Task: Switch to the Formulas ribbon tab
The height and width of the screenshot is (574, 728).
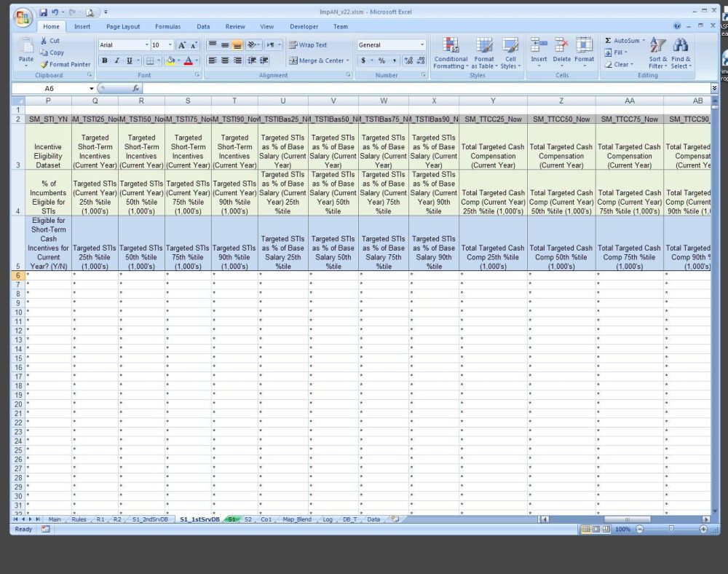Action: [x=167, y=27]
